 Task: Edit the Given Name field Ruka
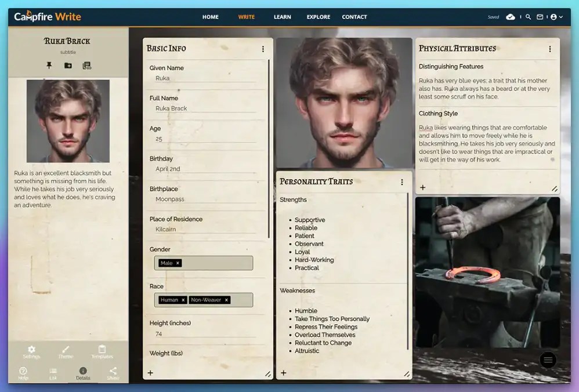click(205, 78)
